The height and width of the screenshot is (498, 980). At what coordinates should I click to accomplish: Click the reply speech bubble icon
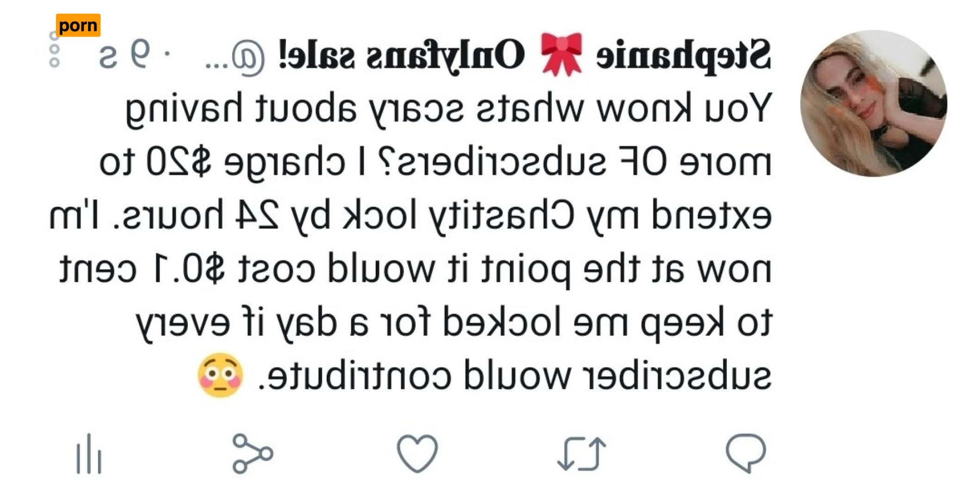[745, 453]
